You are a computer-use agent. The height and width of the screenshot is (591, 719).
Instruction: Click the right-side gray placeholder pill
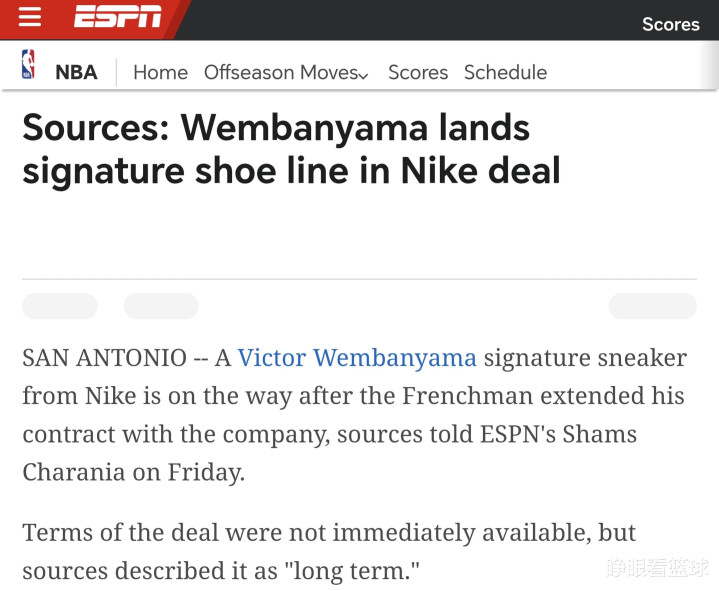click(x=653, y=306)
